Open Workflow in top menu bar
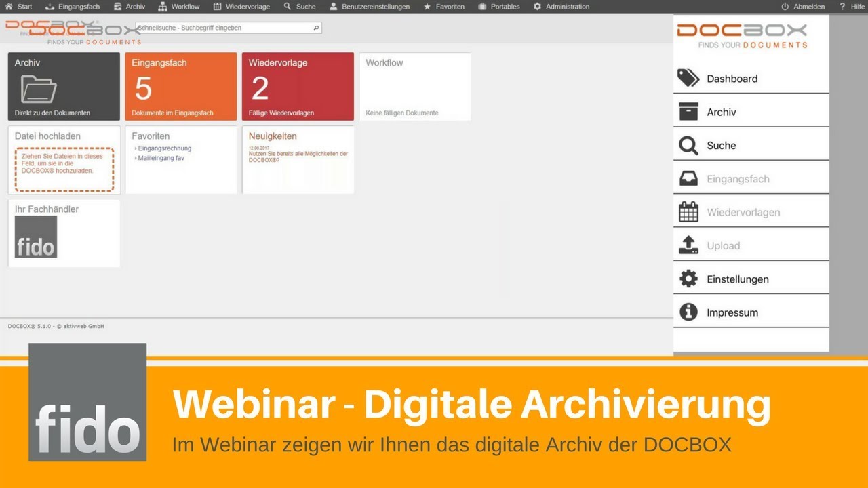The image size is (868, 488). [x=179, y=6]
